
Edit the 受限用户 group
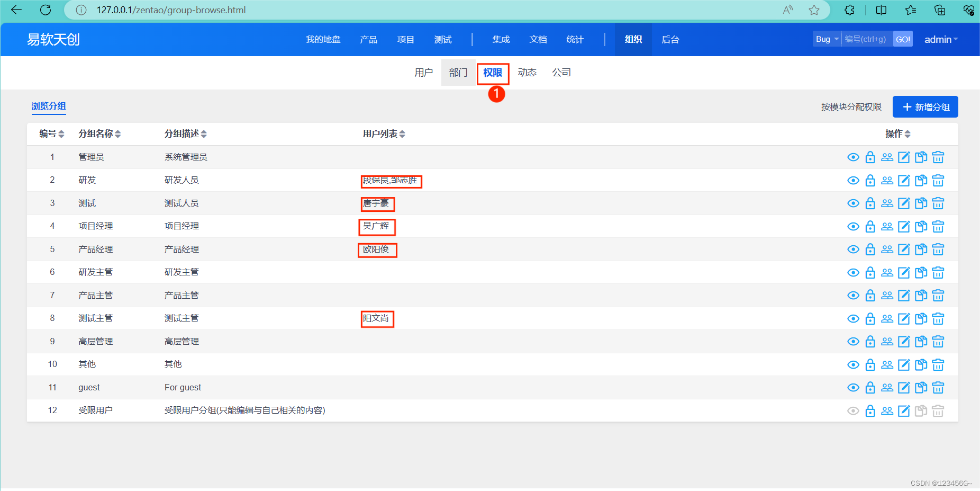tap(904, 411)
